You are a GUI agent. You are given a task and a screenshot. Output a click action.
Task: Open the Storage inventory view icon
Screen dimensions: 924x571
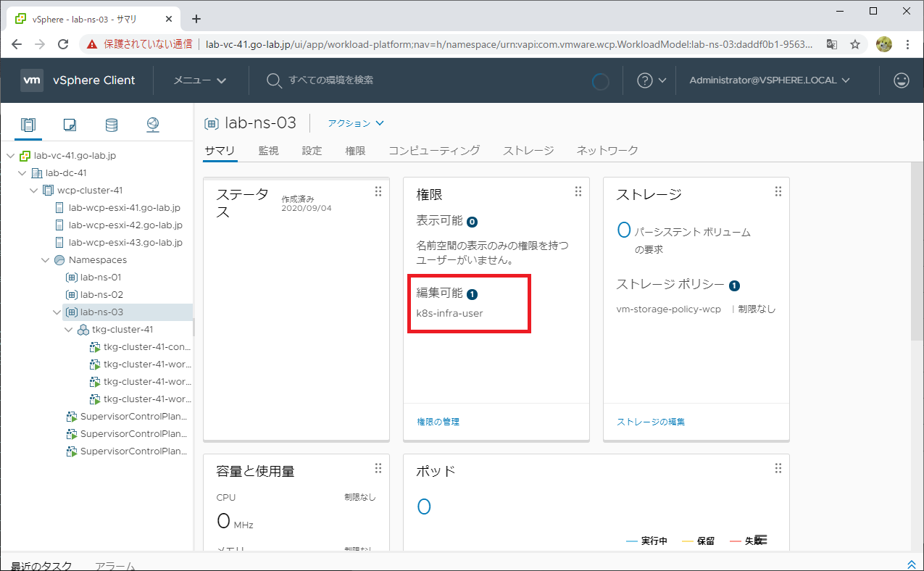111,125
